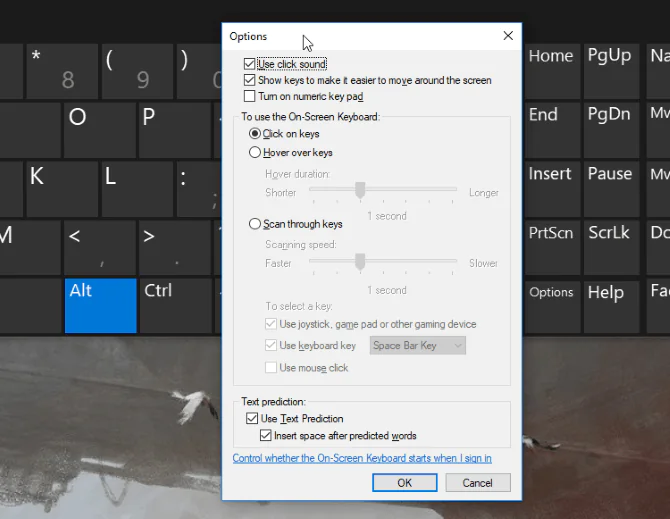Click the End key on on-screen keyboard
The height and width of the screenshot is (519, 670).
[552, 130]
